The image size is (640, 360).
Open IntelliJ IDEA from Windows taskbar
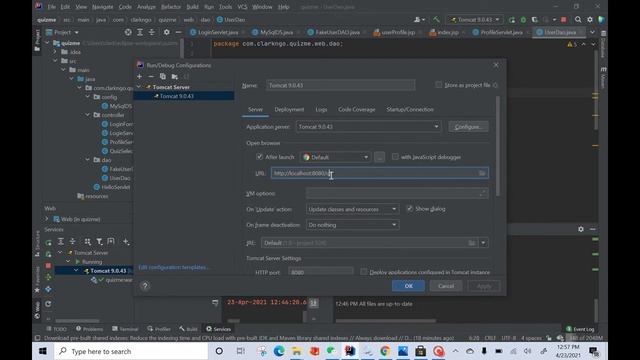(350, 351)
